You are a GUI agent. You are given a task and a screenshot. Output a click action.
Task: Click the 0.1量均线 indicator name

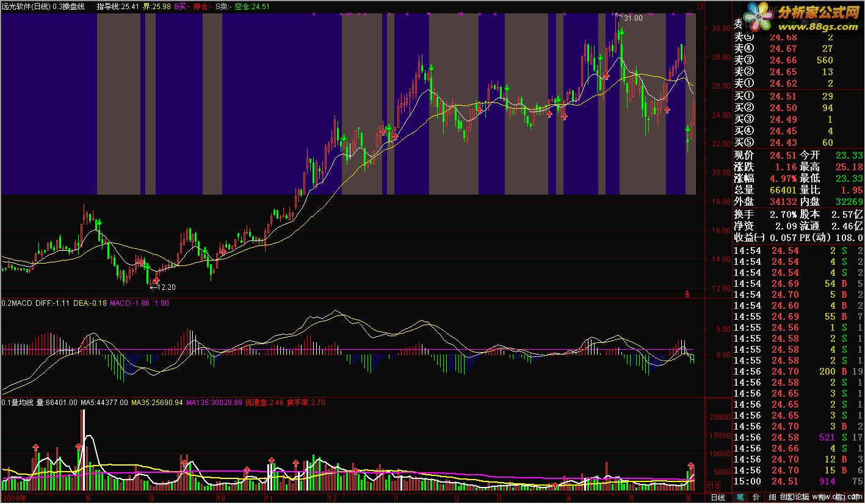18,403
